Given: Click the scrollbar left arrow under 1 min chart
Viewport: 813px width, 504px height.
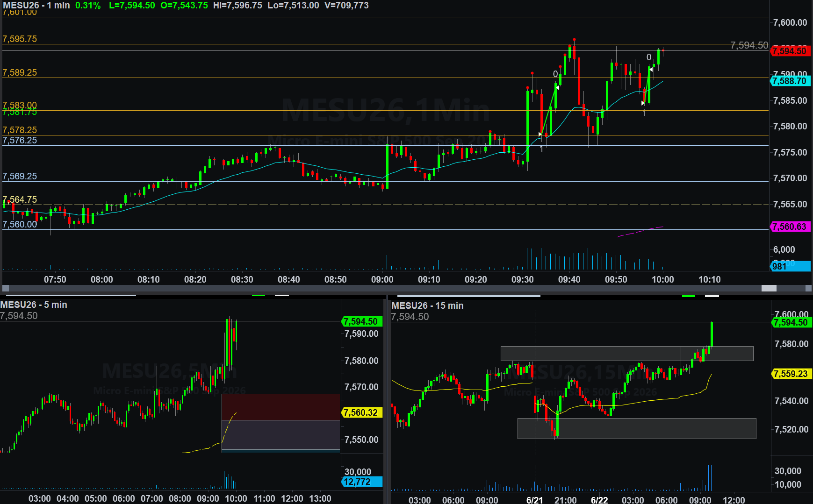Looking at the screenshot, I should 6,288.
